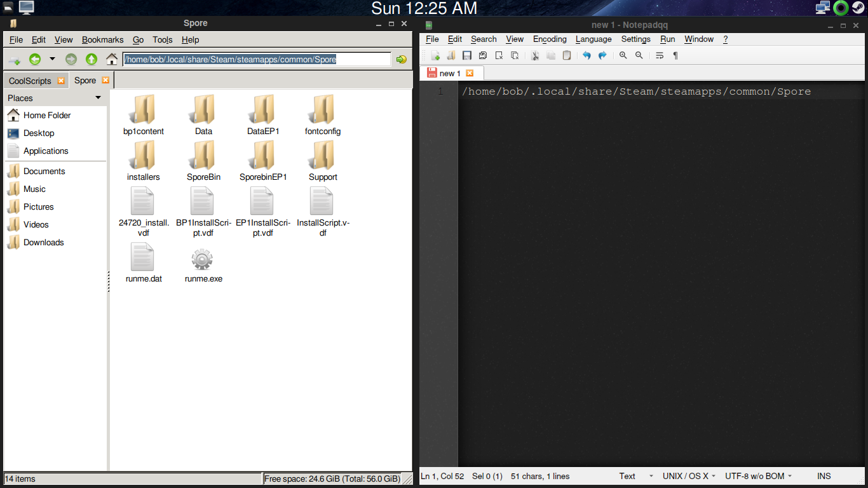Copy selection using the Notepadqq toolbar
Image resolution: width=868 pixels, height=488 pixels.
coord(551,56)
